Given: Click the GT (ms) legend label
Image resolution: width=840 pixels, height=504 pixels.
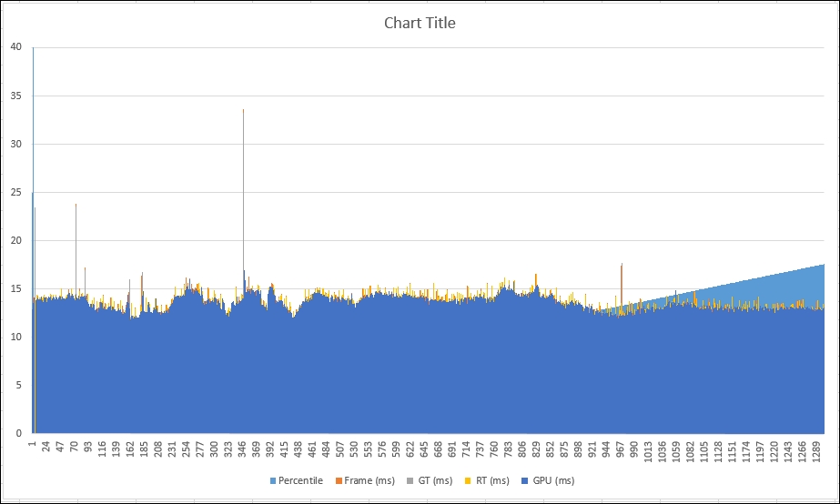Looking at the screenshot, I should point(434,481).
